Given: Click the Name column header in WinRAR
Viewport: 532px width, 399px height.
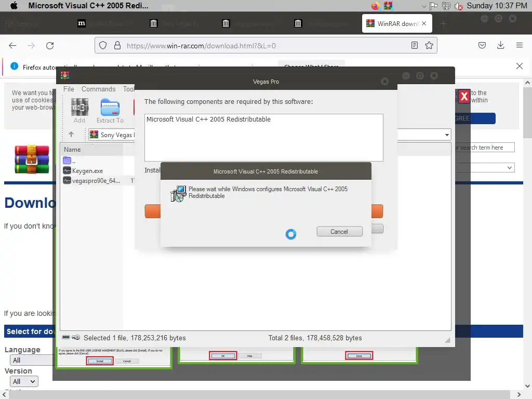Looking at the screenshot, I should (91, 150).
